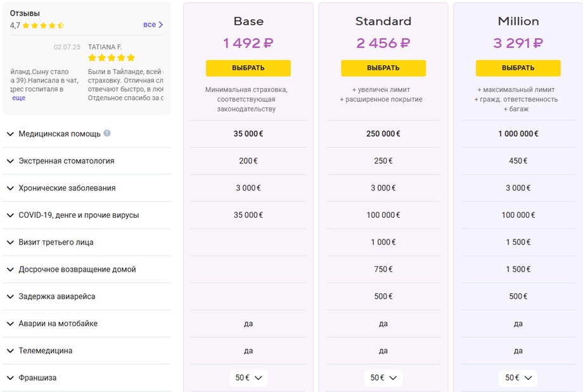Viewport: 583px width, 392px height.
Task: Open the Million plan франшиза 50 € dropdown
Action: [518, 378]
